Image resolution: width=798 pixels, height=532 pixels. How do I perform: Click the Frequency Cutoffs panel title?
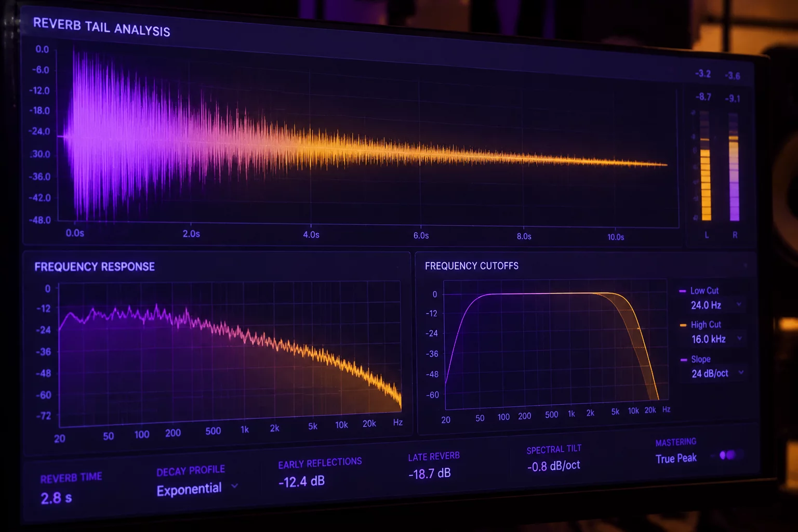click(471, 265)
